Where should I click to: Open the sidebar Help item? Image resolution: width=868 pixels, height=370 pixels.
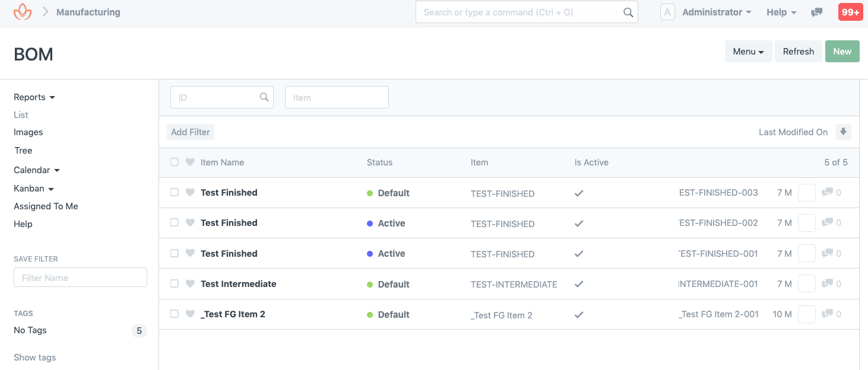pos(23,224)
